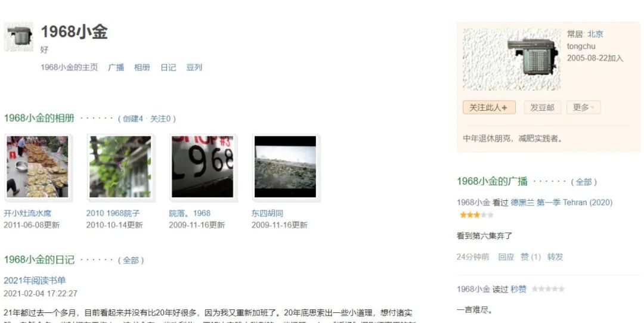Go to the 日记 tab
This screenshot has width=644, height=323.
pos(168,67)
